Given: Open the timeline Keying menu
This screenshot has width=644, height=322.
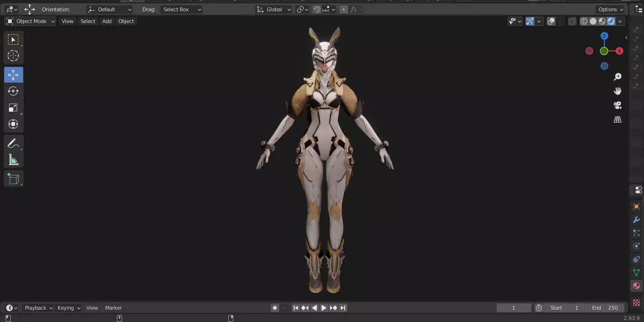Looking at the screenshot, I should pos(68,308).
